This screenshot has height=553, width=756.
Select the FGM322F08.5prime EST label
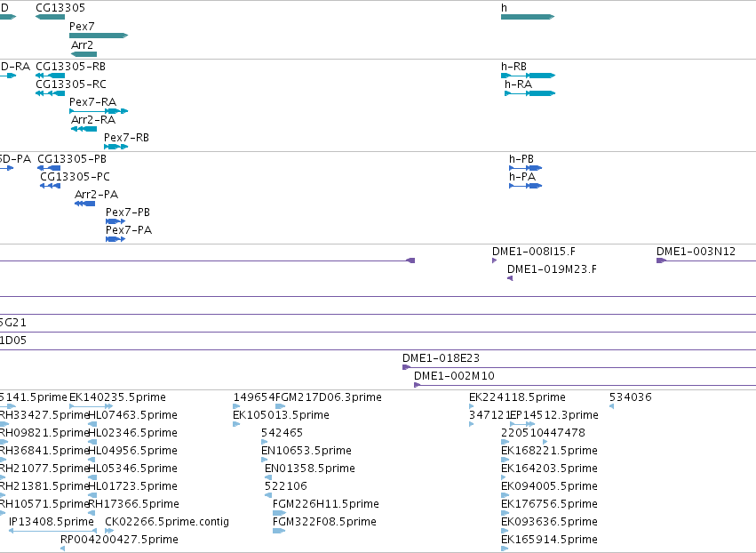324,523
